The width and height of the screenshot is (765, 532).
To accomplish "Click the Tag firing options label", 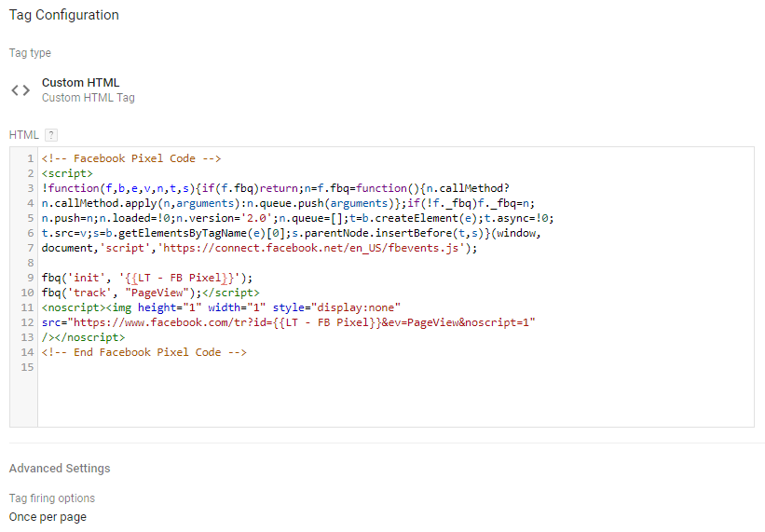I will coord(52,498).
